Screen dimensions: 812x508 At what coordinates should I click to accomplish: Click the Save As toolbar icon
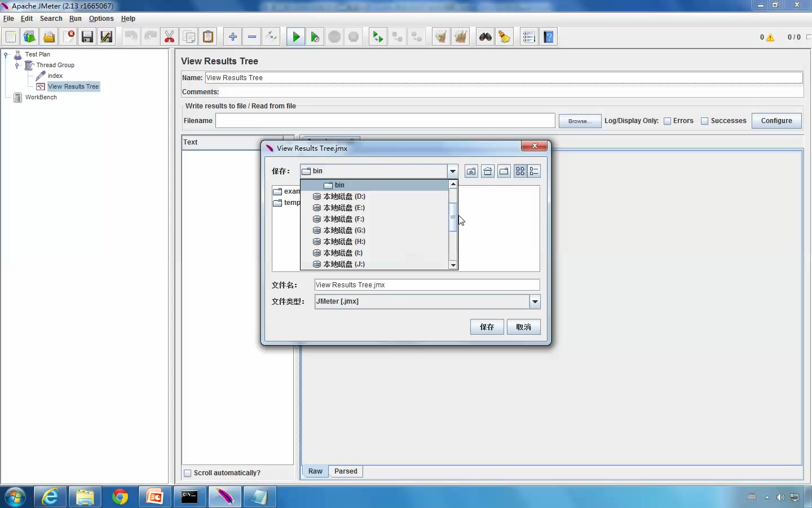(x=107, y=37)
